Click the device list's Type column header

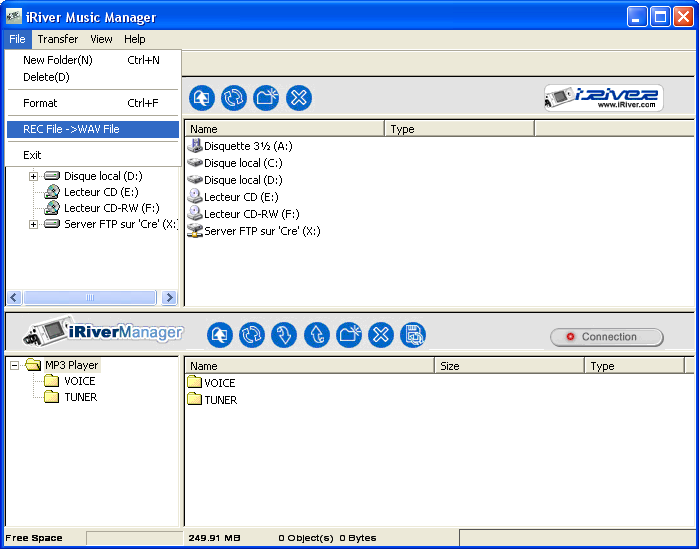click(x=634, y=366)
